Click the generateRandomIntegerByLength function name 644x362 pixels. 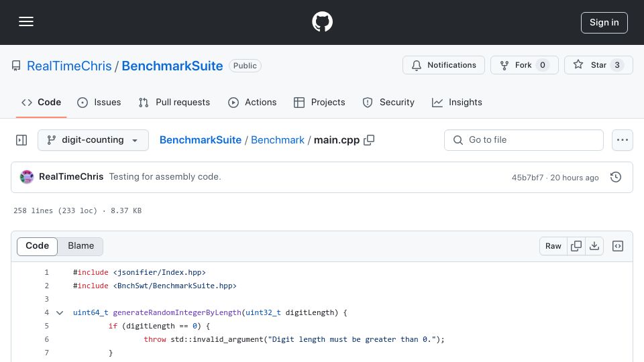pos(177,313)
